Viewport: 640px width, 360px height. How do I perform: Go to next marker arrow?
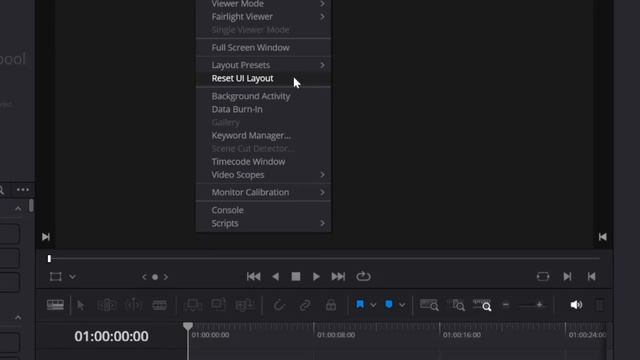pos(166,277)
